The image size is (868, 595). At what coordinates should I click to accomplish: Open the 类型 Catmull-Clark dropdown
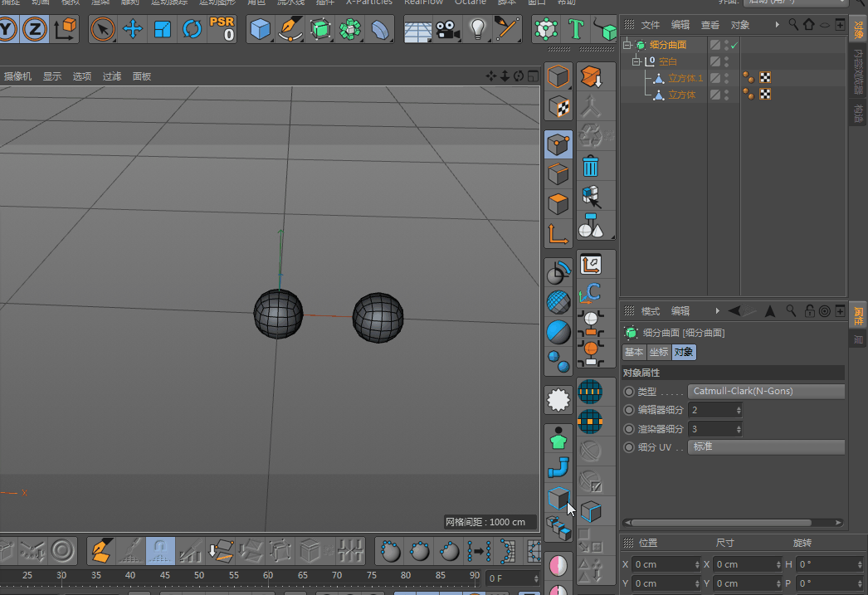click(x=766, y=392)
